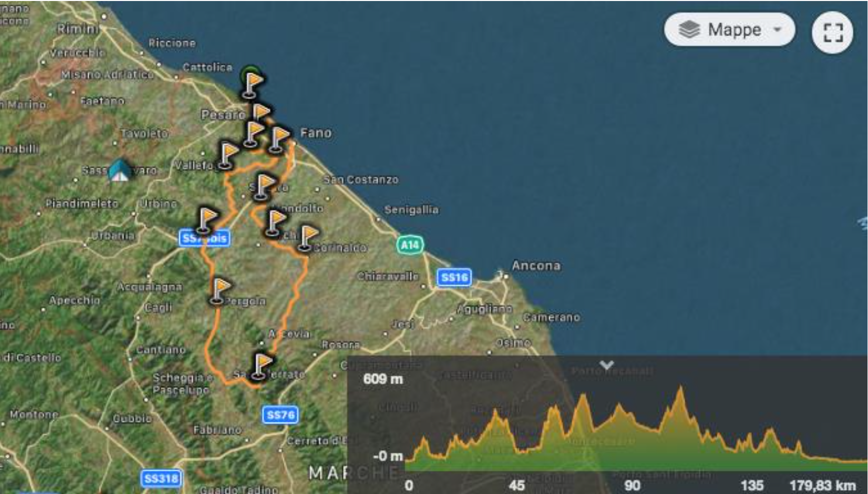
Task: Click the layers stack icon in Mappe
Action: 689,30
